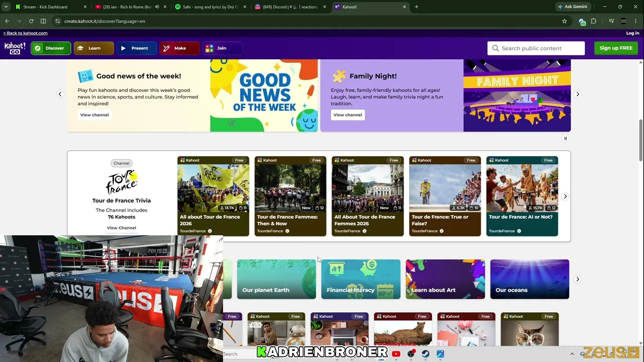This screenshot has height=362, width=644.
Task: Show hidden system tray icons
Action: 572,354
